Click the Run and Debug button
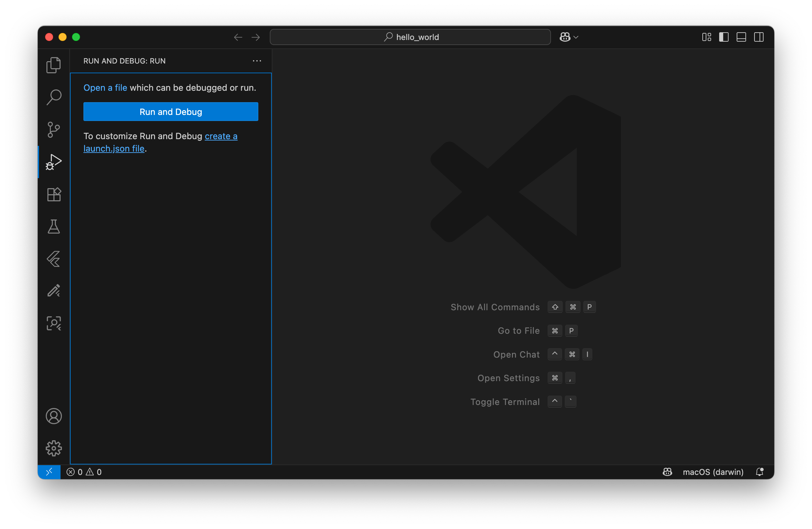The width and height of the screenshot is (812, 529). (x=171, y=112)
